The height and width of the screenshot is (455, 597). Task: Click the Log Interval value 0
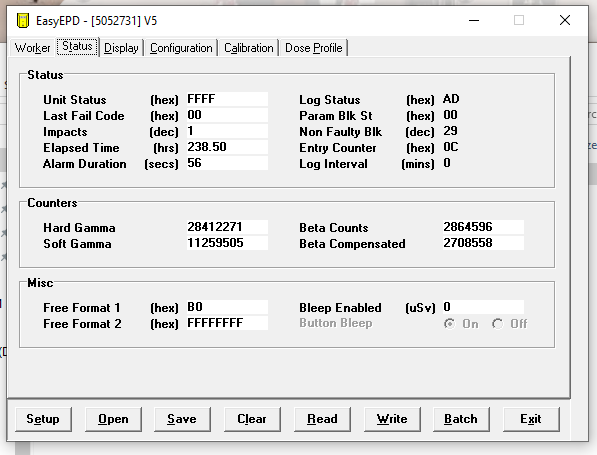point(447,163)
